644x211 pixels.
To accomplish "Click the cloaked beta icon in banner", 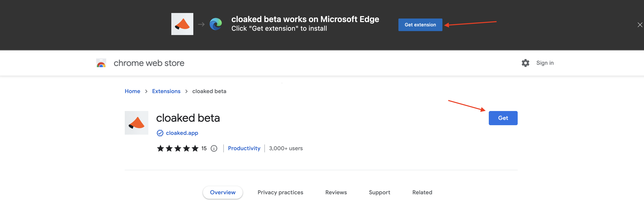I will pyautogui.click(x=182, y=24).
